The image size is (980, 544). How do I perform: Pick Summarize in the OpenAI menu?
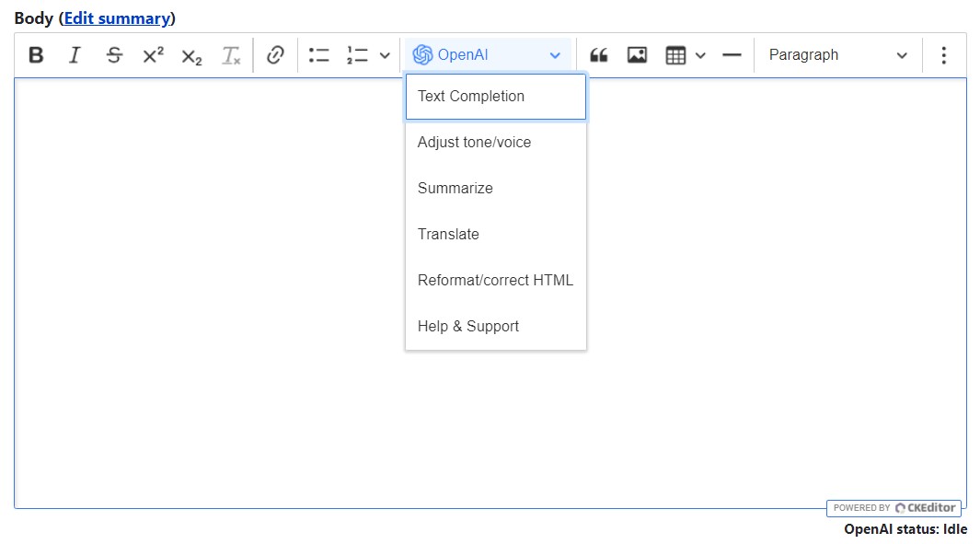(x=496, y=188)
